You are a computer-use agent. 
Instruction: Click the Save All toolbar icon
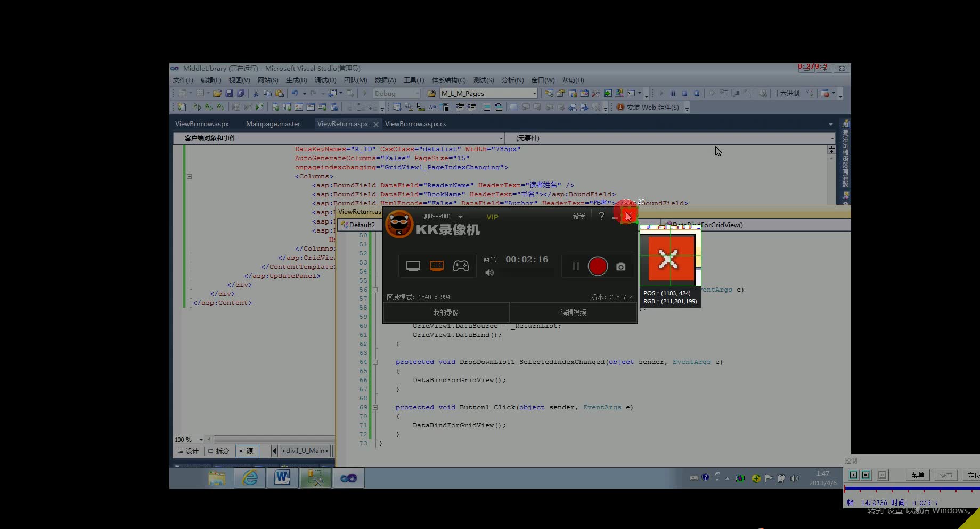click(x=241, y=94)
